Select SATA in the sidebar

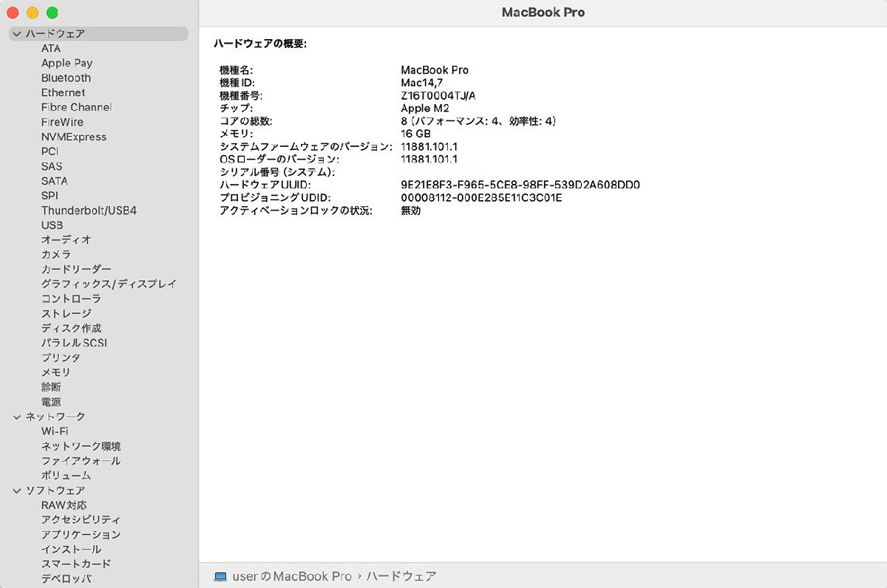pyautogui.click(x=54, y=181)
